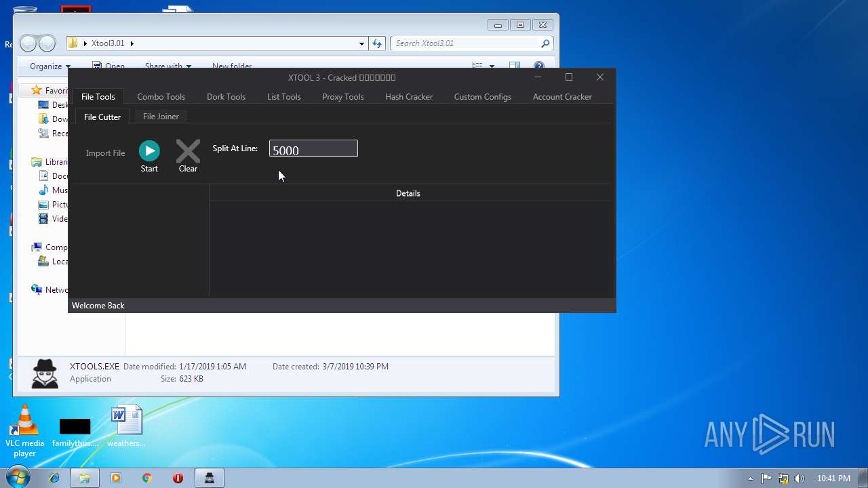
Task: Minimize the Explorer window
Action: pos(498,25)
